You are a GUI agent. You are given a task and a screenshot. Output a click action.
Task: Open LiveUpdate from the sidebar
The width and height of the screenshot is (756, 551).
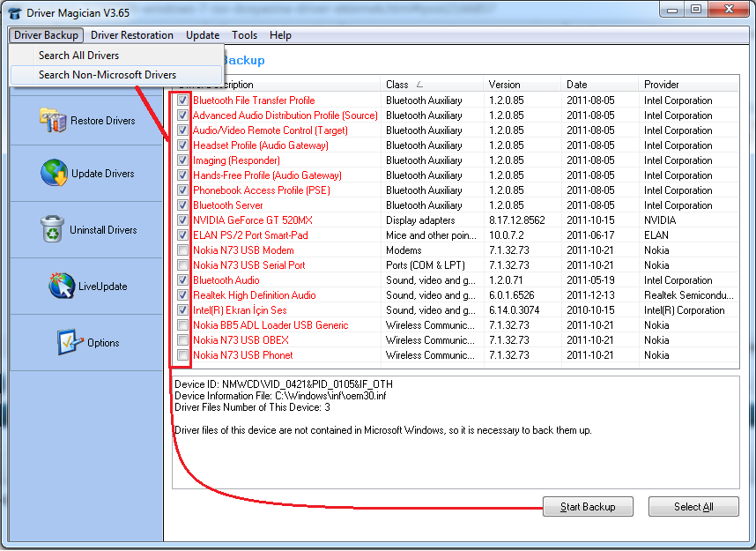86,287
